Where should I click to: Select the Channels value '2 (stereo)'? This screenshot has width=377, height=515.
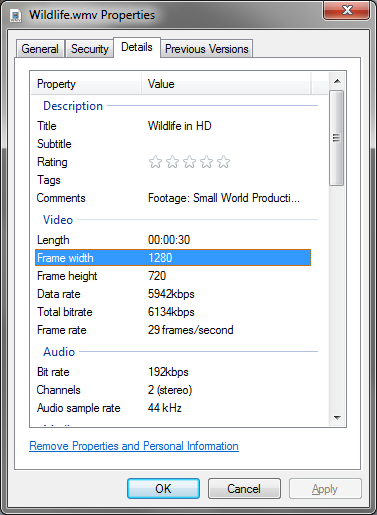[x=170, y=390]
